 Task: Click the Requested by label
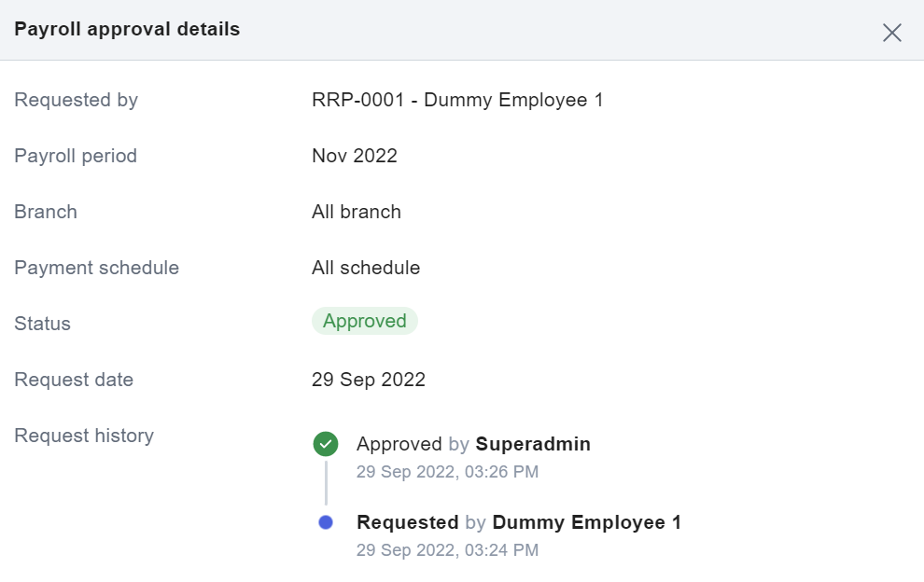click(76, 100)
